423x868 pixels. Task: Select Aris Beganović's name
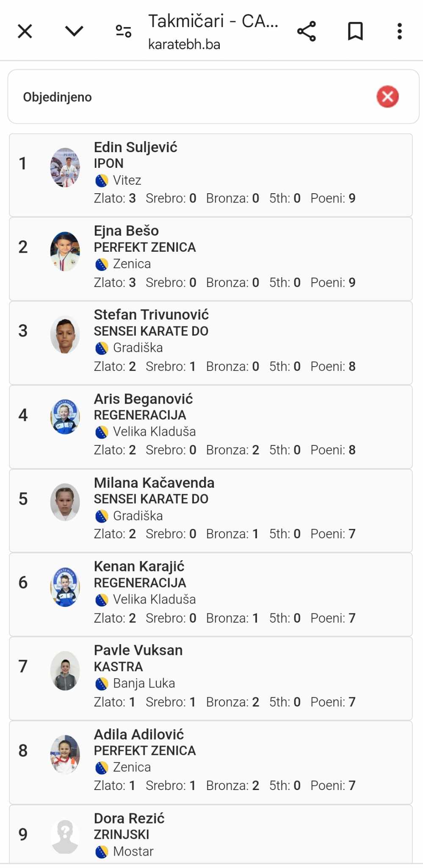pos(143,399)
